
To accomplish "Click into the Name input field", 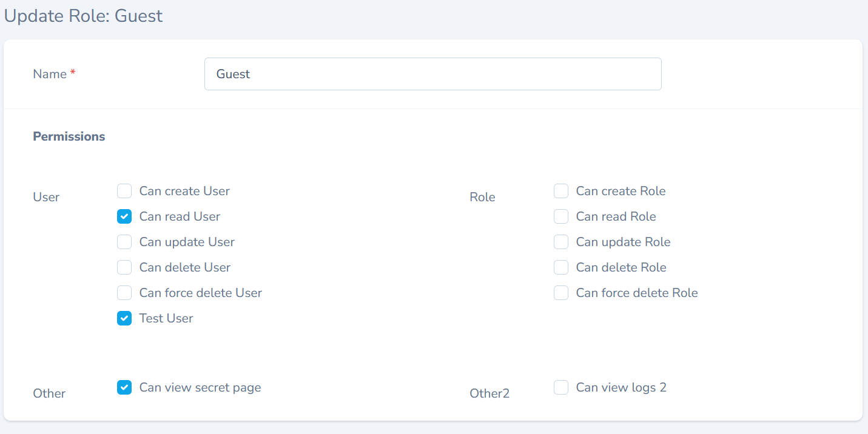I will (x=432, y=74).
